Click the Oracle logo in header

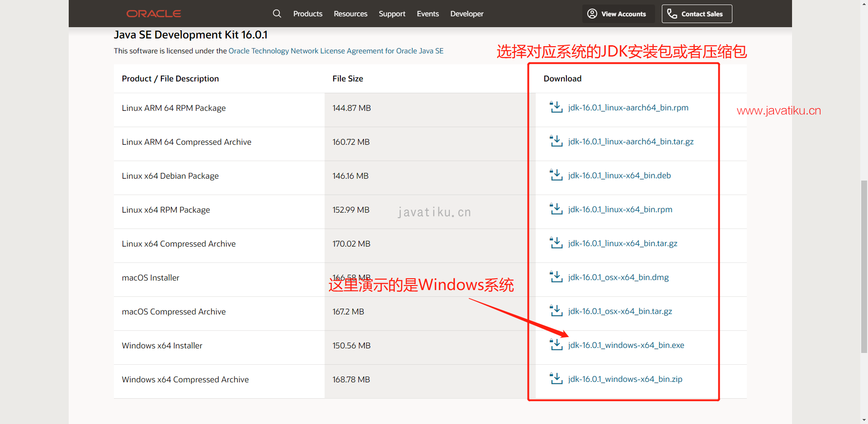tap(154, 14)
